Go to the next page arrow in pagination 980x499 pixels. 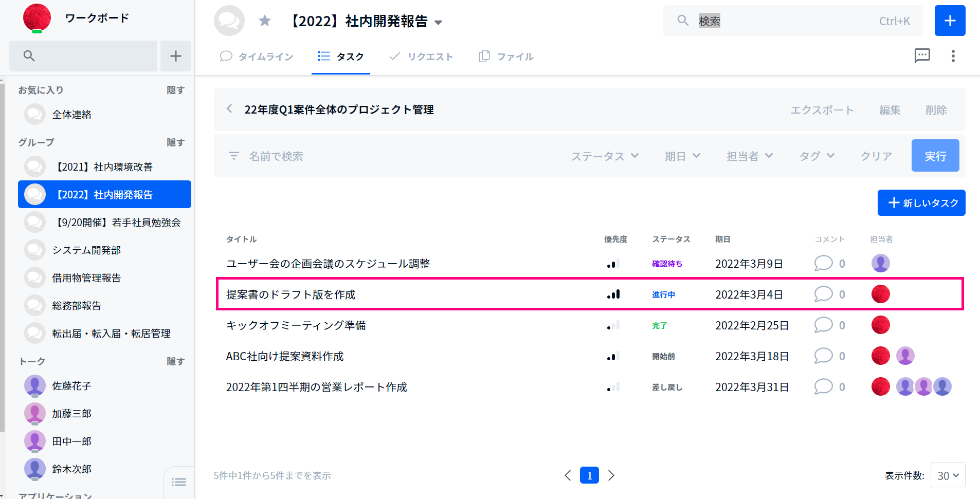pos(611,475)
